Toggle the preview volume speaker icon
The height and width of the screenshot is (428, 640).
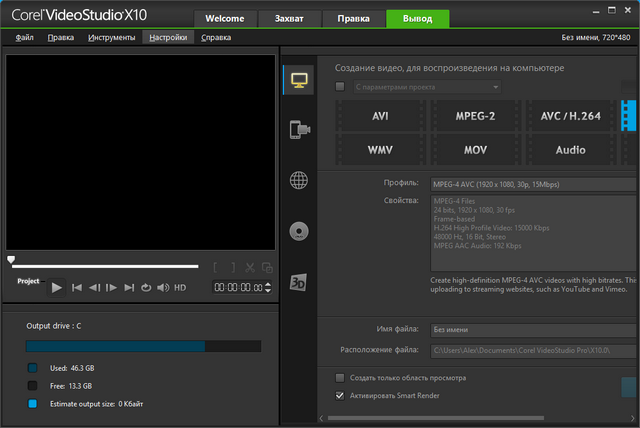163,288
